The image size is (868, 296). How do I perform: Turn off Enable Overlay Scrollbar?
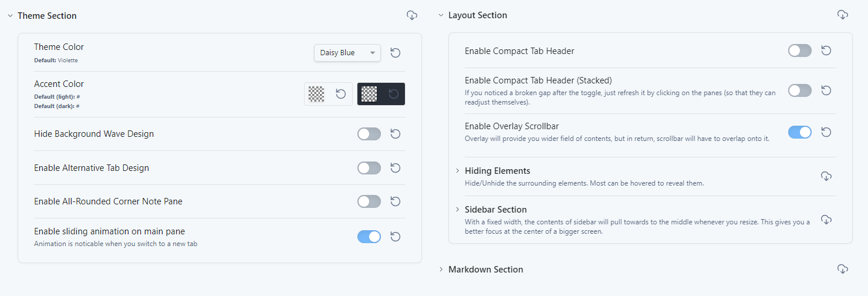(800, 132)
